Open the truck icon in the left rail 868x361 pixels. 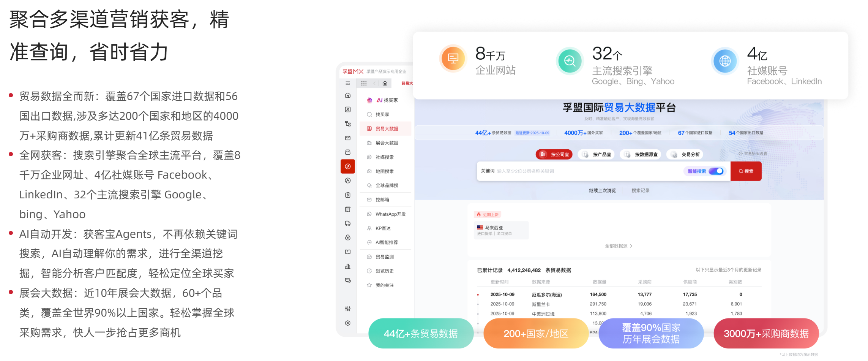(348, 223)
